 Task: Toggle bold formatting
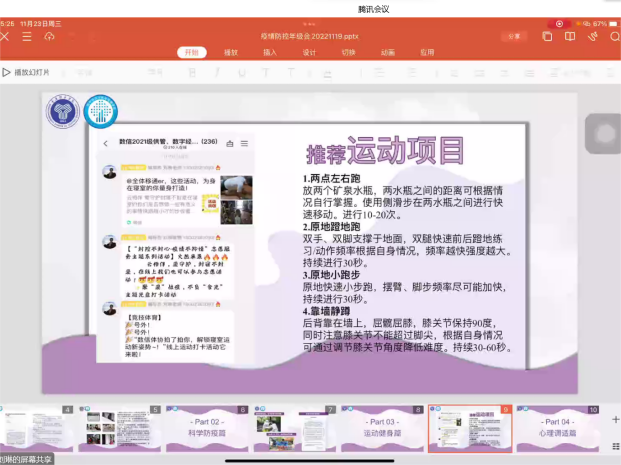pyautogui.click(x=190, y=72)
